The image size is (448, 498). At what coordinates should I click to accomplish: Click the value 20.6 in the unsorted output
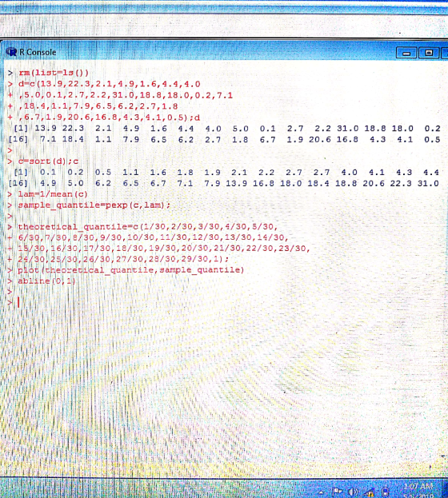pyautogui.click(x=319, y=140)
